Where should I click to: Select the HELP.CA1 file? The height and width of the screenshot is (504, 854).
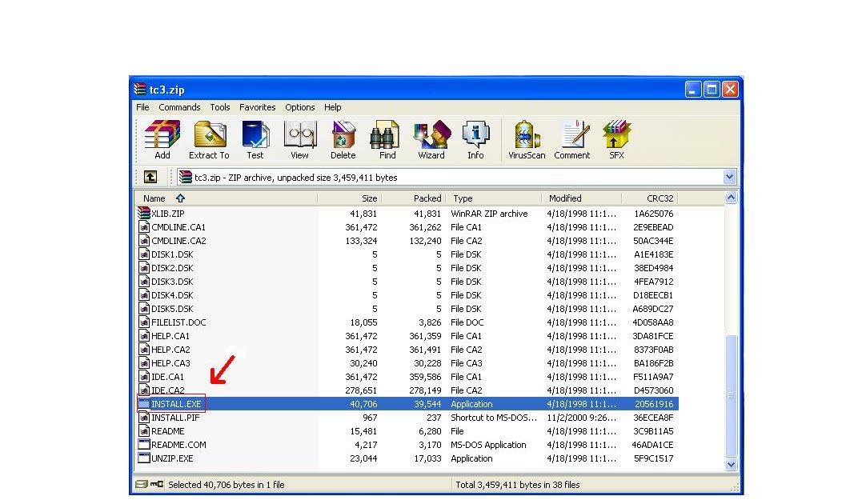tap(170, 336)
